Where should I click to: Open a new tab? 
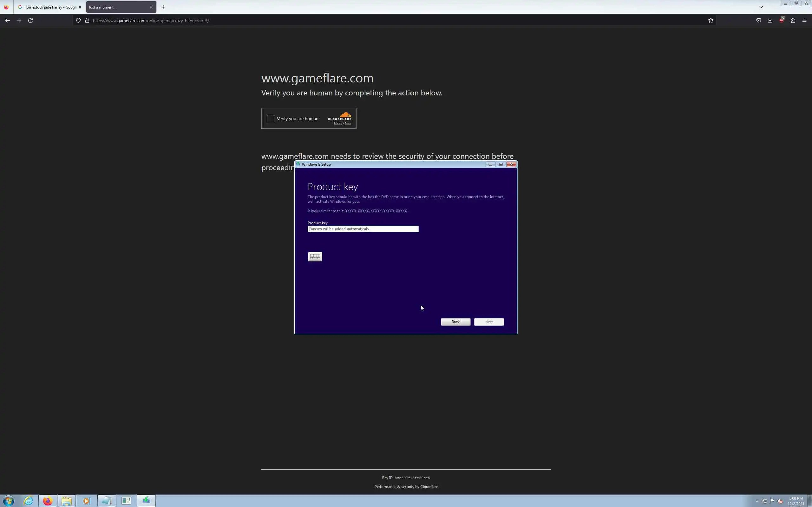(163, 7)
